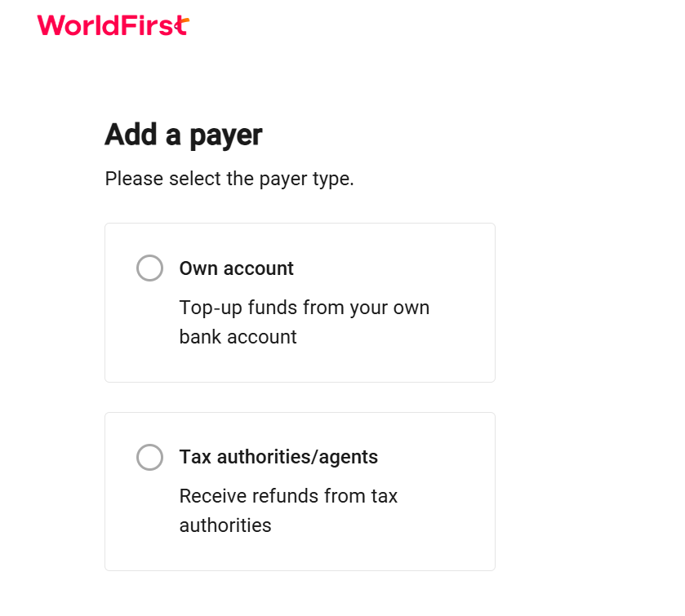Screen dimensions: 685x616
Task: Click the WorldFirst logo
Action: (113, 25)
